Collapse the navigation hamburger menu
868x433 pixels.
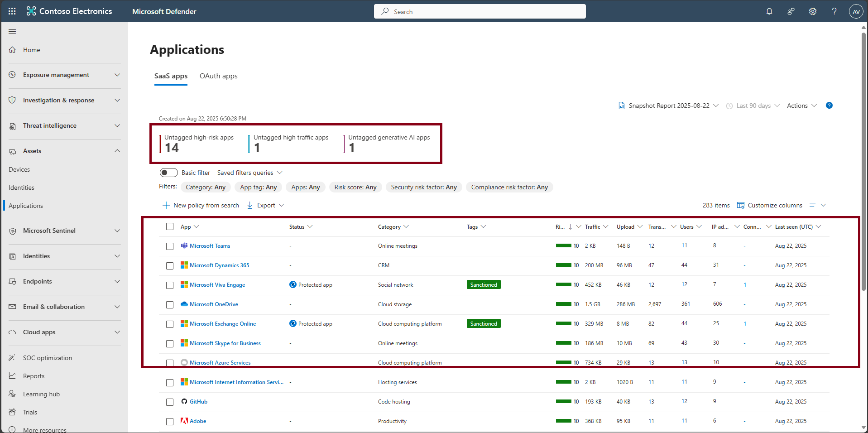click(12, 31)
